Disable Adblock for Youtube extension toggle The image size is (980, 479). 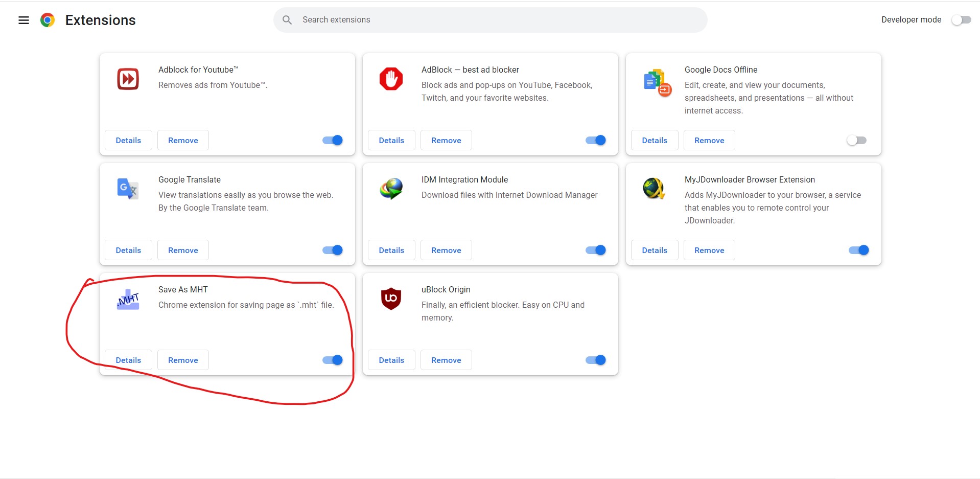pyautogui.click(x=333, y=140)
